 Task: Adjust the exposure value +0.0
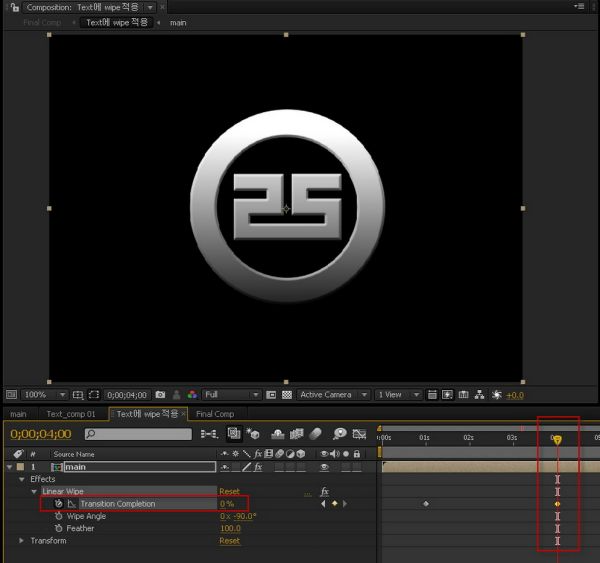click(x=515, y=395)
